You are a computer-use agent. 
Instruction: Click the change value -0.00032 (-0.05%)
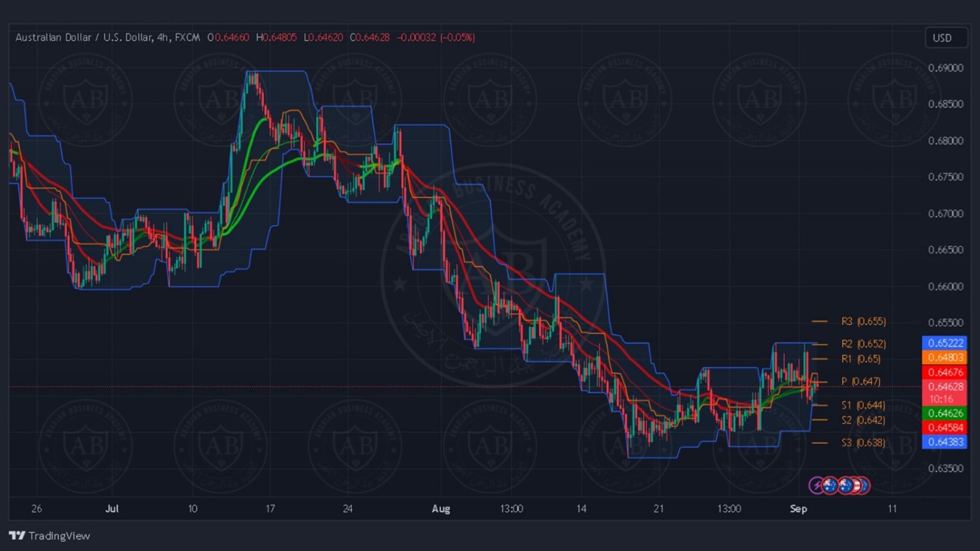tap(436, 38)
